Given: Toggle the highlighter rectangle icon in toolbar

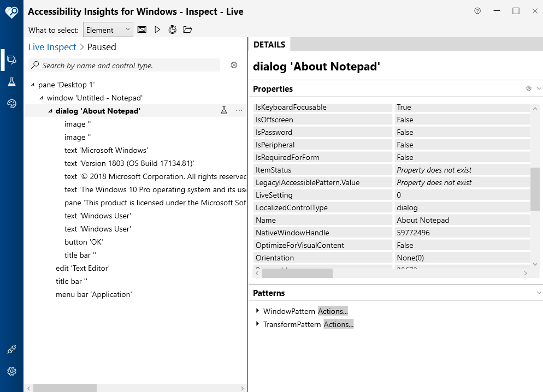Looking at the screenshot, I should [142, 30].
